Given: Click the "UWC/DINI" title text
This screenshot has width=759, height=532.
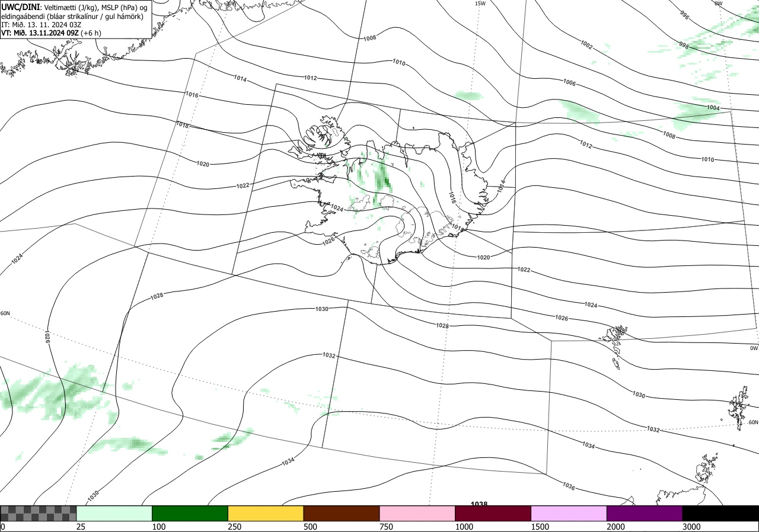Looking at the screenshot, I should coord(21,7).
